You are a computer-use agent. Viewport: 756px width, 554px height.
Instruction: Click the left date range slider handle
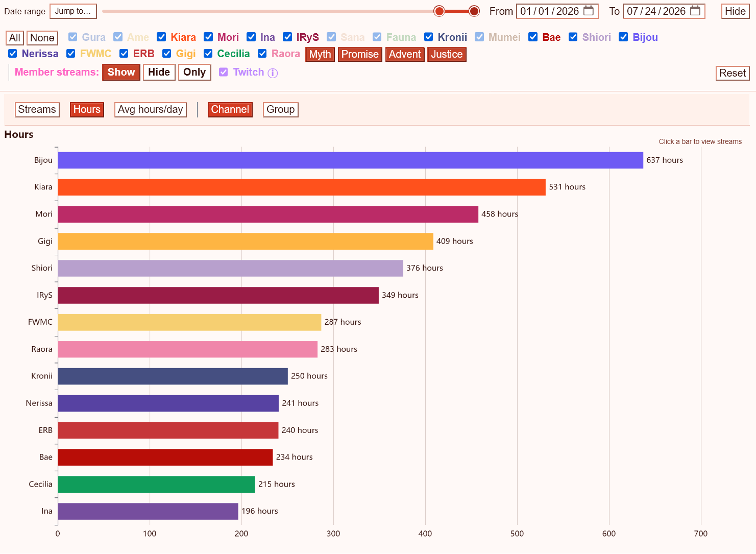439,11
